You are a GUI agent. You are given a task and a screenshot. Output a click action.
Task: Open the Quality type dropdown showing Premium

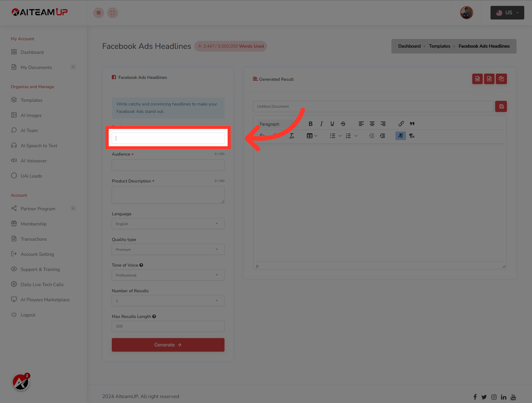click(168, 249)
